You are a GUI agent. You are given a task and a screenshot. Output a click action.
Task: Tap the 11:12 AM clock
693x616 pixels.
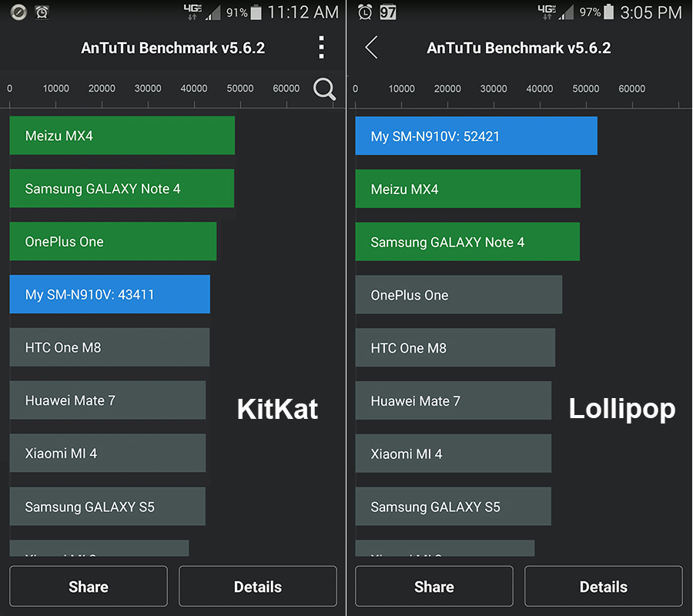click(303, 12)
